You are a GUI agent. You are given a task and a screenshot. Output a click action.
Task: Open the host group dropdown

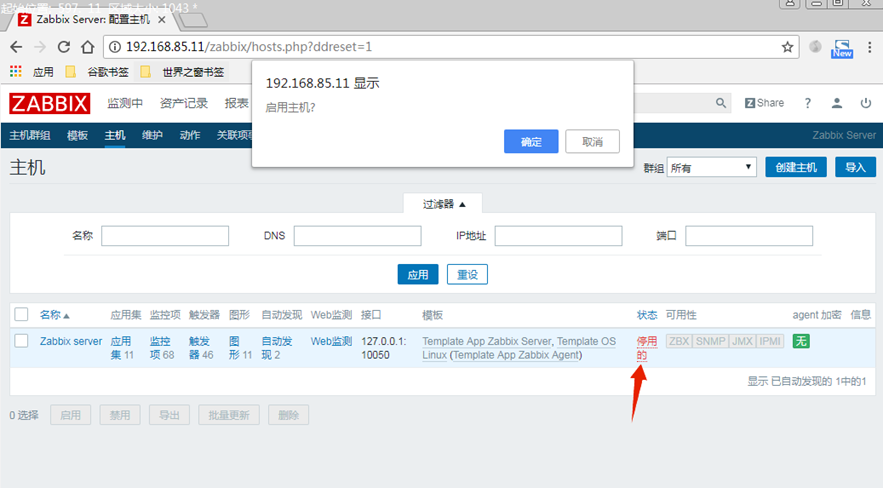711,168
